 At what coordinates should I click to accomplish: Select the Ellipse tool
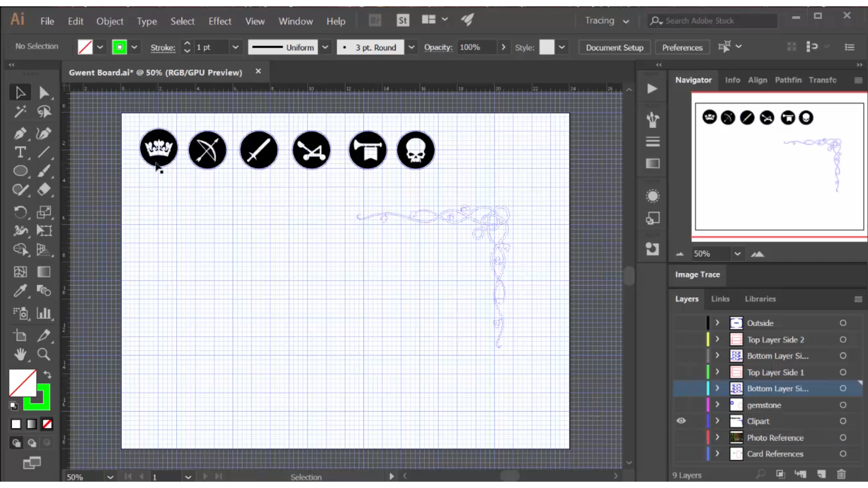point(19,171)
